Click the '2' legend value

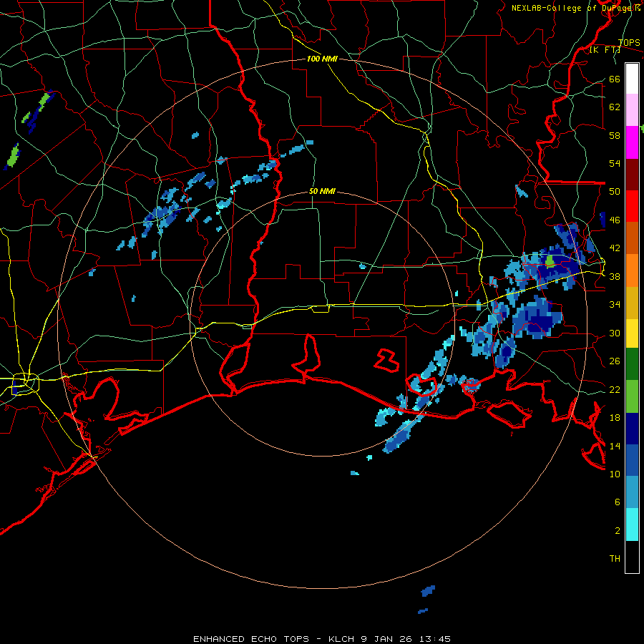(618, 530)
